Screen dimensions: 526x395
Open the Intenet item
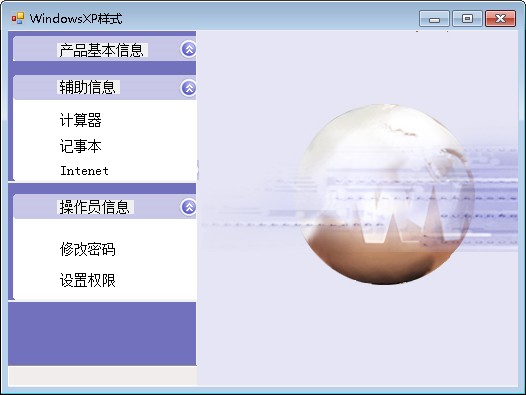point(84,170)
